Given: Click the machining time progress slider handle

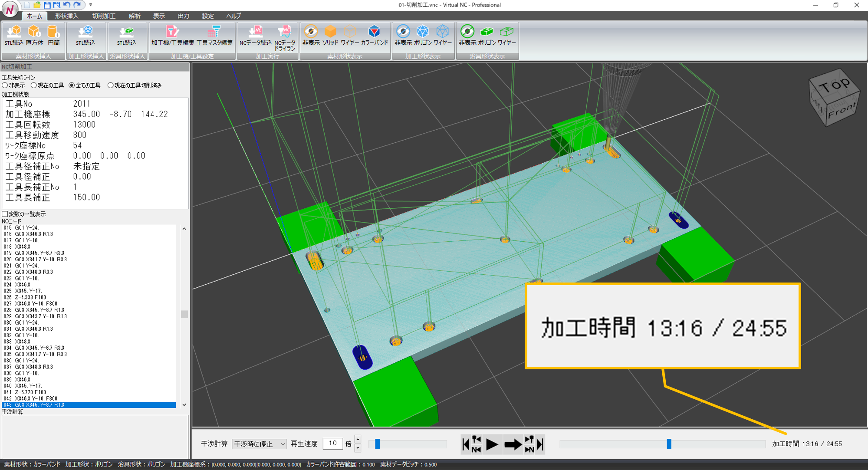Looking at the screenshot, I should pyautogui.click(x=669, y=444).
